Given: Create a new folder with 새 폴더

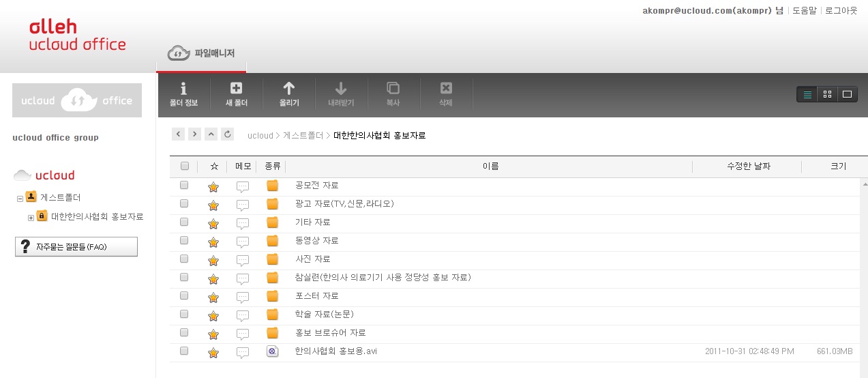Looking at the screenshot, I should click(236, 94).
